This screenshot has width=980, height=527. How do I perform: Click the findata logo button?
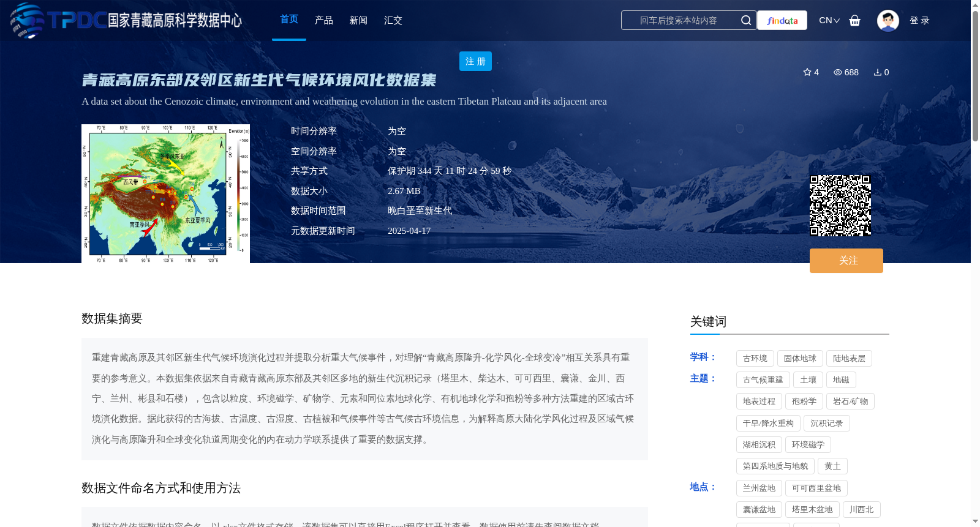click(782, 20)
